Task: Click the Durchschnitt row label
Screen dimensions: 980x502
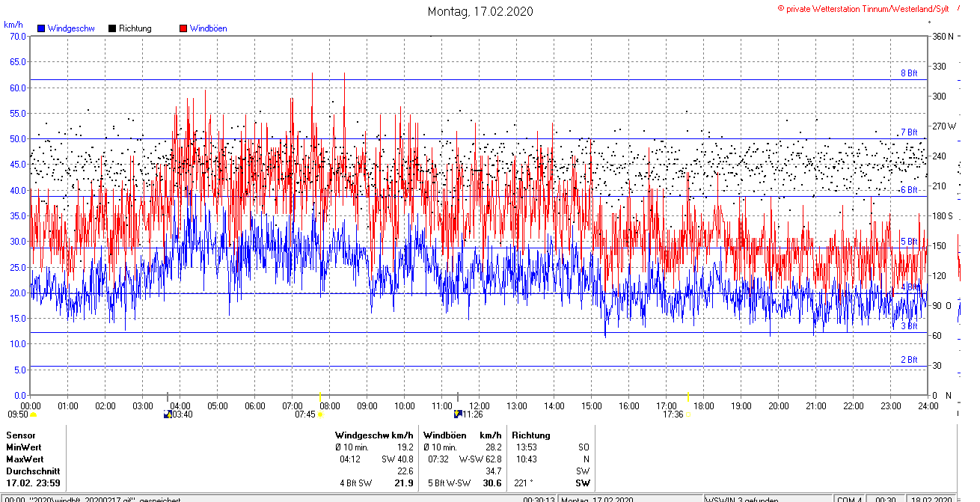Action: point(31,471)
